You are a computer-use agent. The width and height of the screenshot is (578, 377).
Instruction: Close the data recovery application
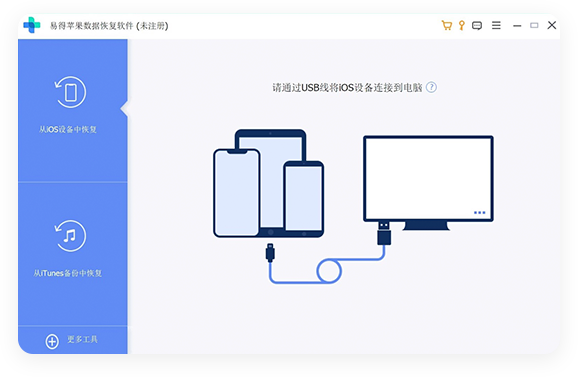click(552, 25)
